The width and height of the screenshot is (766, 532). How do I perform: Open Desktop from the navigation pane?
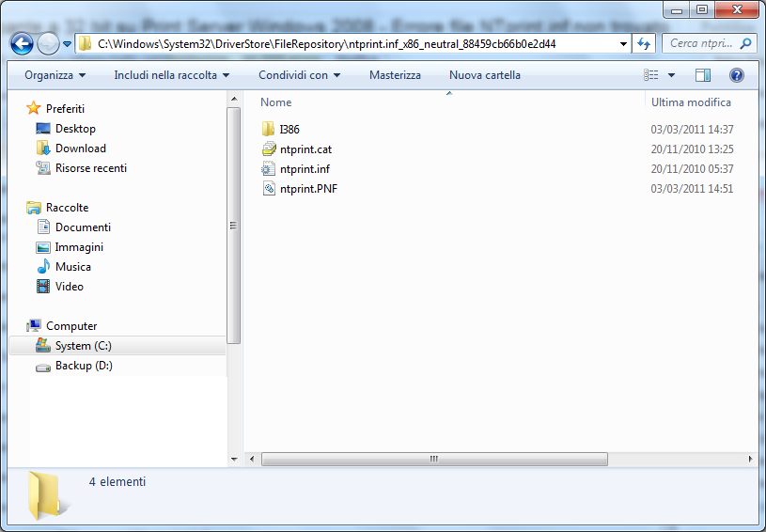click(75, 129)
